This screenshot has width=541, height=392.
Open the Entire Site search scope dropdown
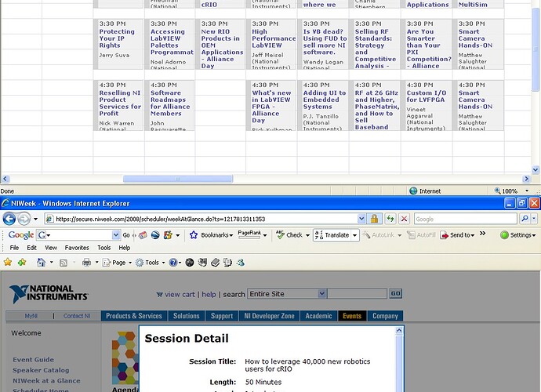(321, 294)
